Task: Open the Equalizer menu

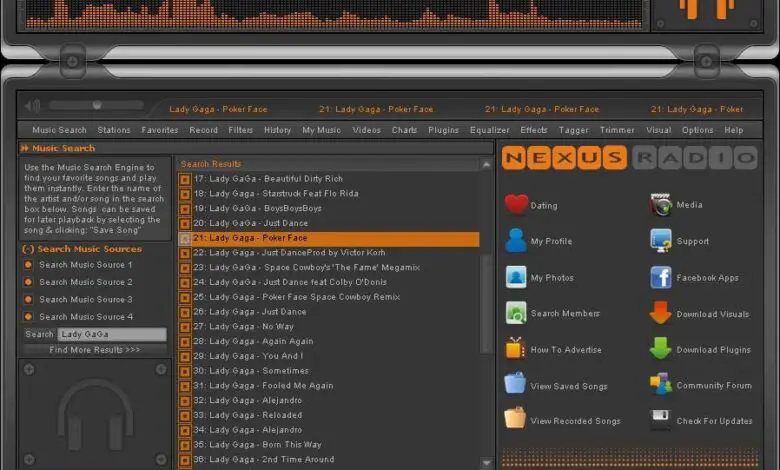Action: [x=489, y=130]
